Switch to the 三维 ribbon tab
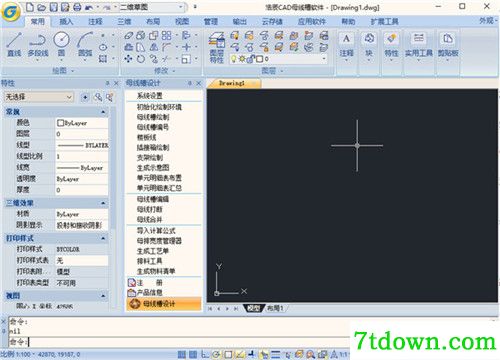The width and height of the screenshot is (500, 360). [x=124, y=22]
